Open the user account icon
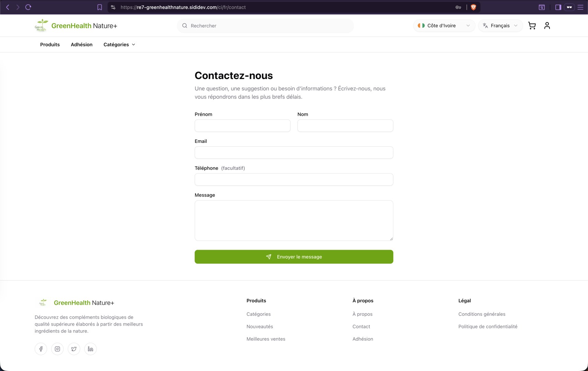Viewport: 588px width, 371px height. [x=547, y=26]
